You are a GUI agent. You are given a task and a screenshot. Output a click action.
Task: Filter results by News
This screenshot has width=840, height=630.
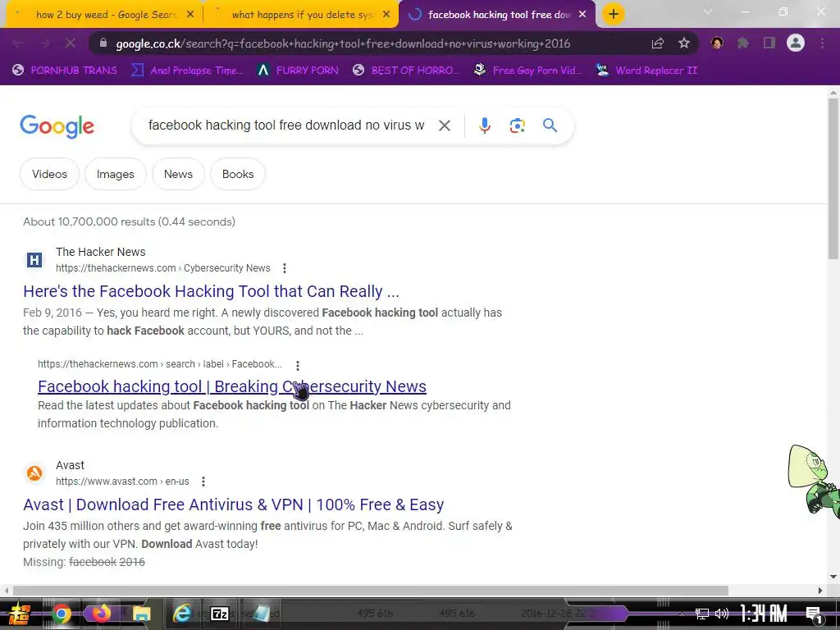(x=178, y=174)
